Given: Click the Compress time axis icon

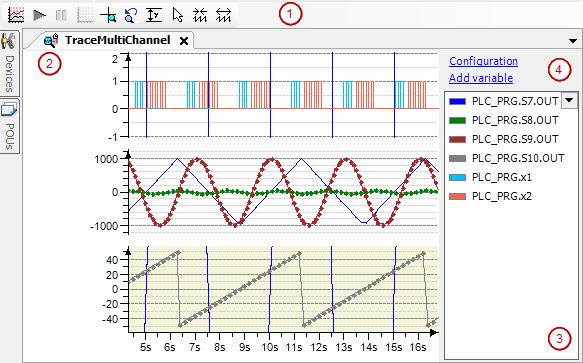Looking at the screenshot, I should (x=200, y=15).
